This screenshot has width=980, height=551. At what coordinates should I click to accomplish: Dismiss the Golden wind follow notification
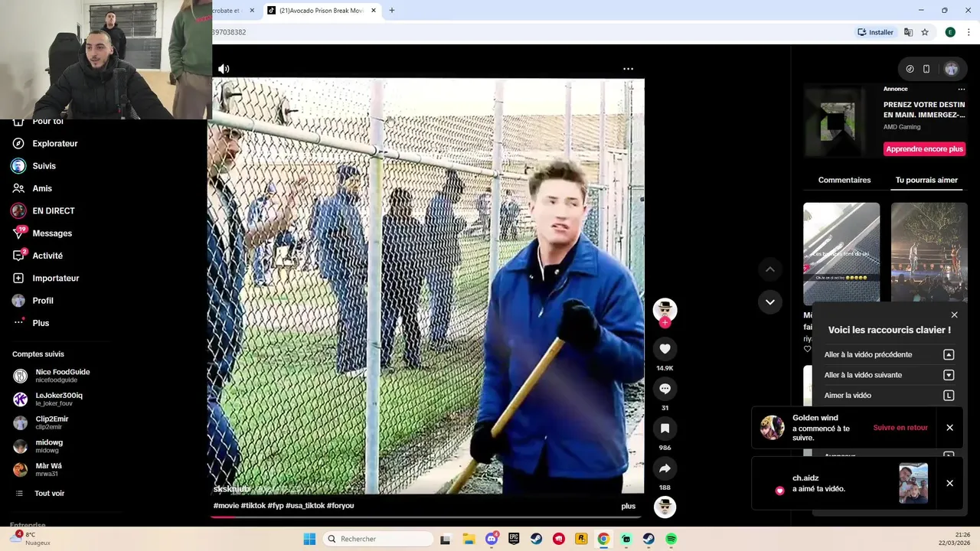[949, 428]
